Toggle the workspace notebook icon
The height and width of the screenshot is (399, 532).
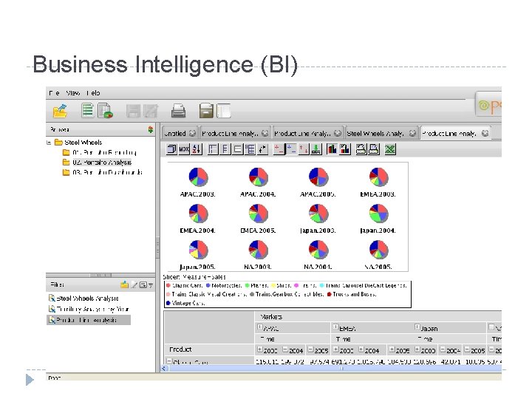[x=224, y=111]
